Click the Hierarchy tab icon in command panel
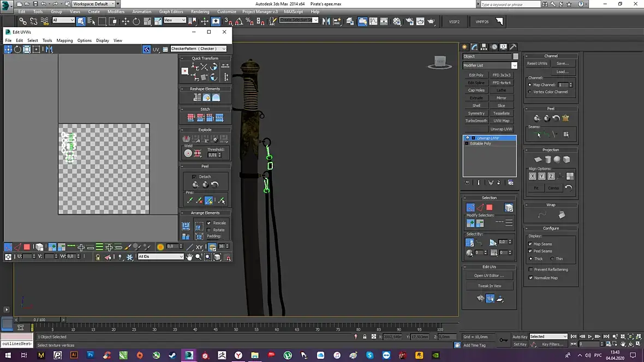The width and height of the screenshot is (644, 362). click(x=484, y=47)
